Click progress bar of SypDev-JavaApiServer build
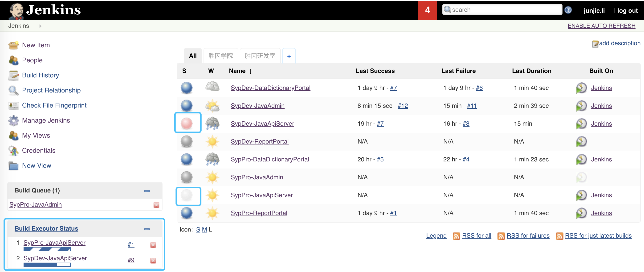This screenshot has height=272, width=644. coord(47,265)
